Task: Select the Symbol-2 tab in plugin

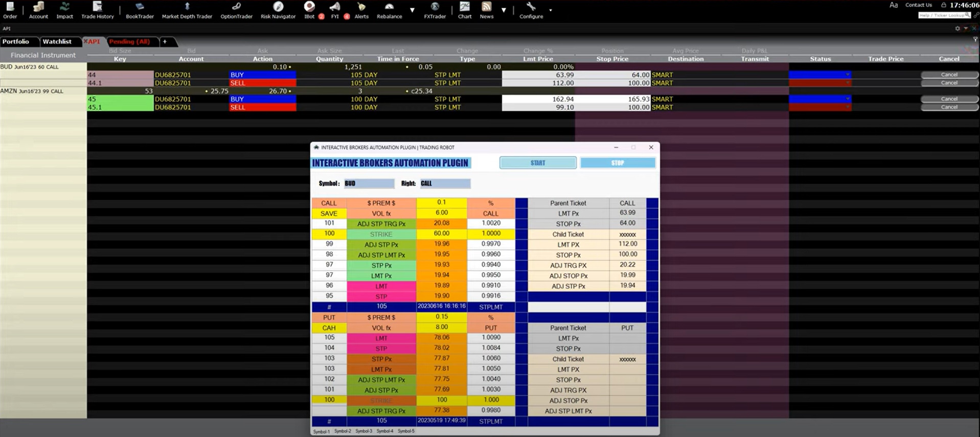Action: (x=343, y=431)
